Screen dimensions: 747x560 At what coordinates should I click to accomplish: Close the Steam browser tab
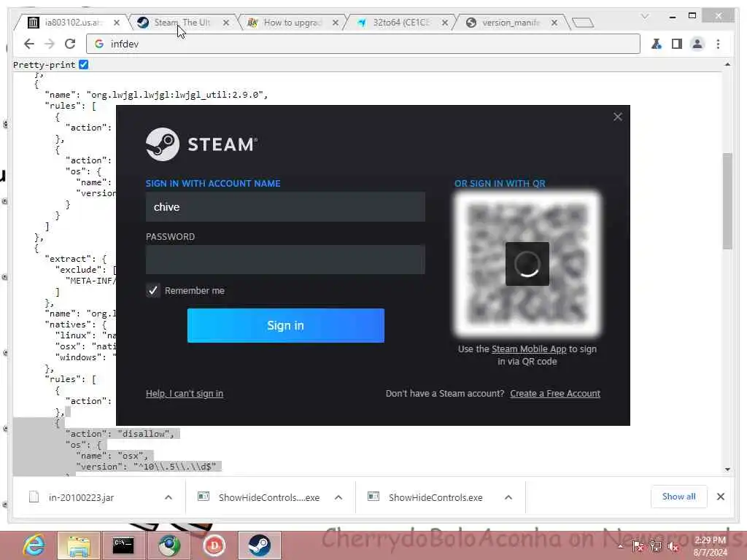(x=226, y=23)
